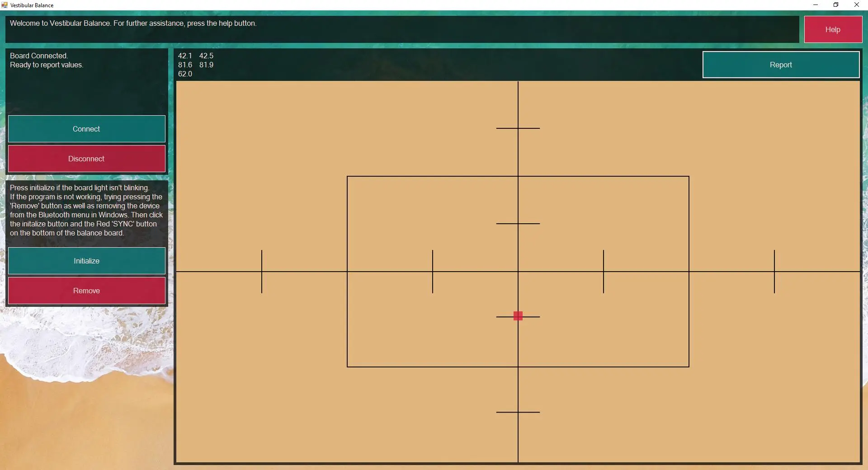Screen dimensions: 868x470
Task: Restore down the application window
Action: 836,5
